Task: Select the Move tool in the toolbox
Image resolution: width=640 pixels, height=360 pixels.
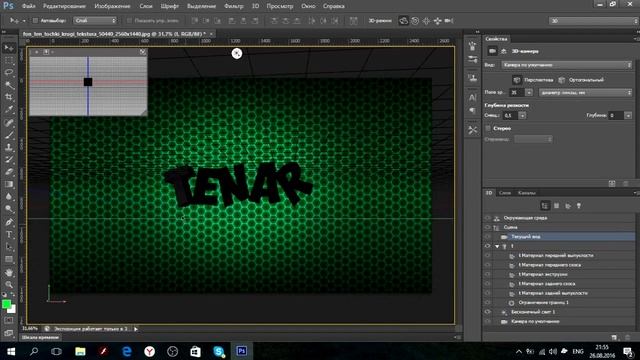Action: pyautogui.click(x=9, y=48)
